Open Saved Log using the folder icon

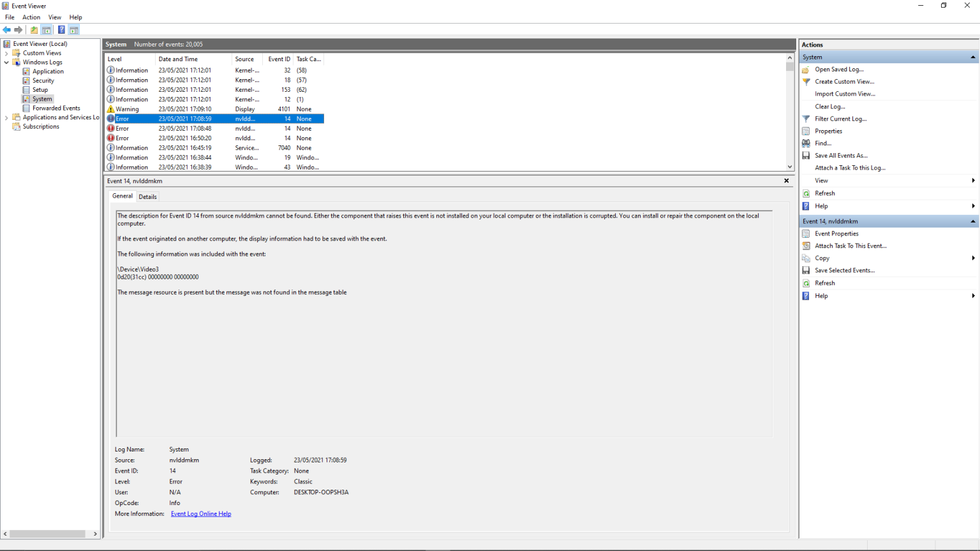tap(806, 69)
